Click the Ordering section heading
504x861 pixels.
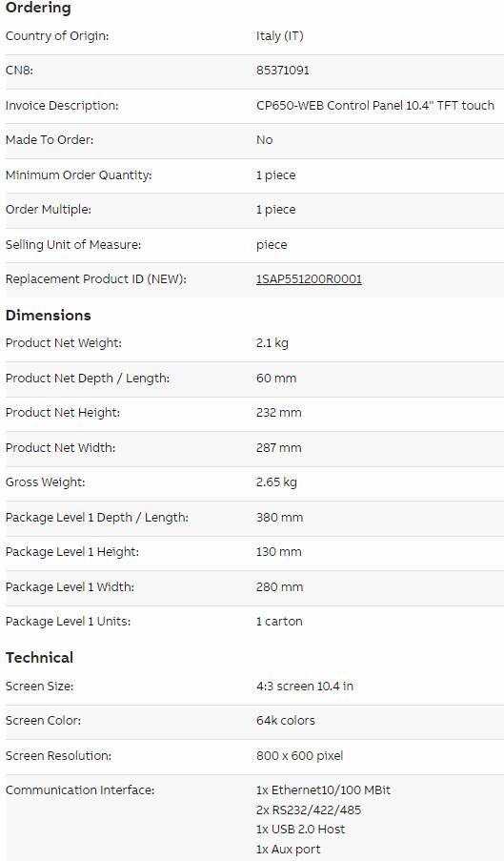[x=38, y=8]
